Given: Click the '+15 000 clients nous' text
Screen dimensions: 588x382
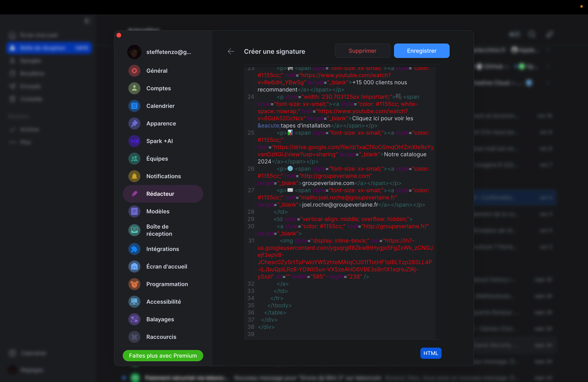Looking at the screenshot, I should [x=379, y=83].
